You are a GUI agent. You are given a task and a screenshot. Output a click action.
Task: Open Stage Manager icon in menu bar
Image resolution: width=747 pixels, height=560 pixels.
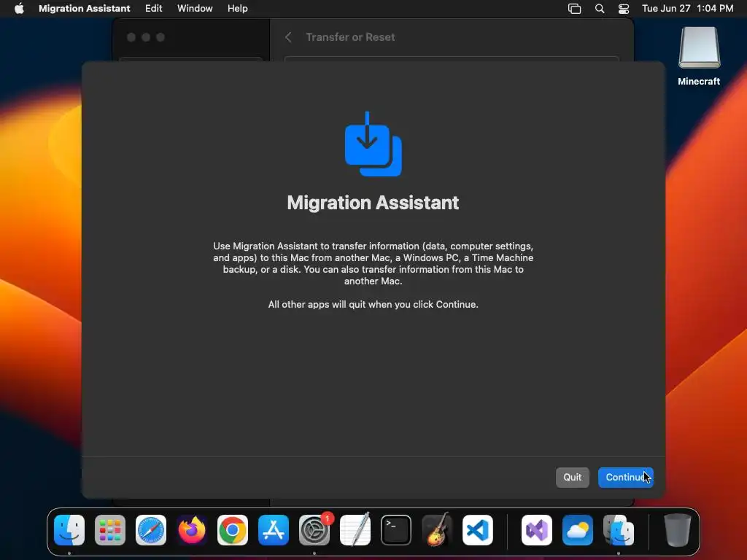point(575,9)
